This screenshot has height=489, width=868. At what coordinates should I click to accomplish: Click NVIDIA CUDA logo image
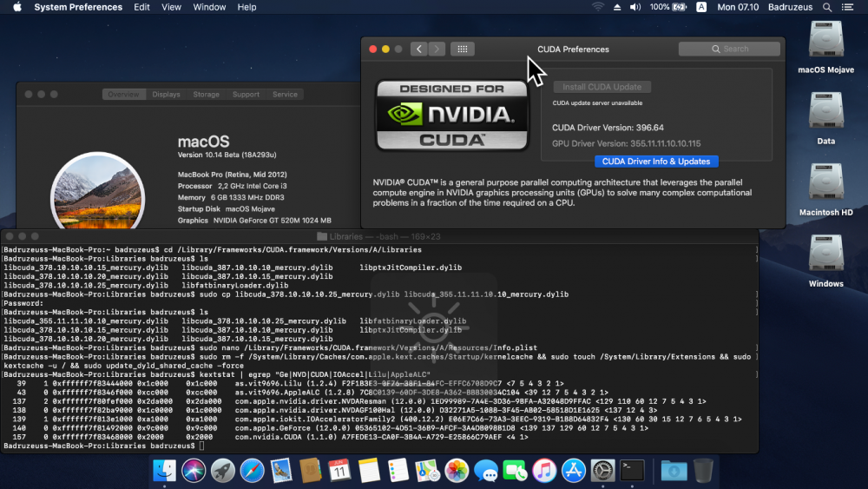(452, 116)
